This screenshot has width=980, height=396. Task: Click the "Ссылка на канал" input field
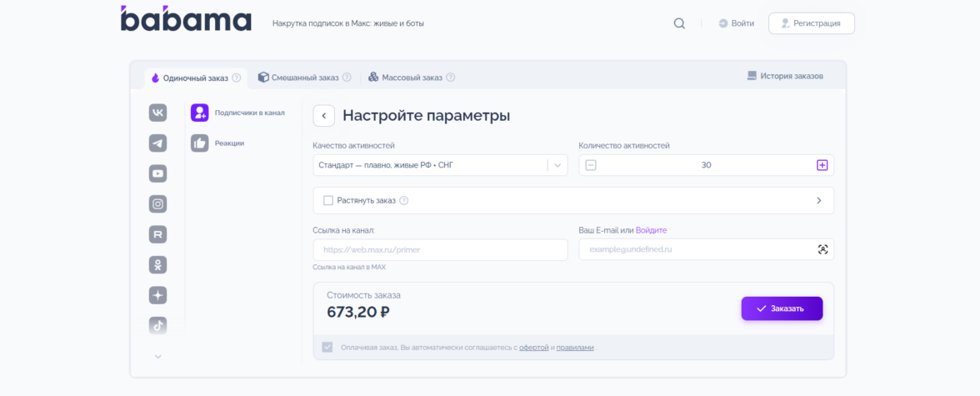[440, 249]
